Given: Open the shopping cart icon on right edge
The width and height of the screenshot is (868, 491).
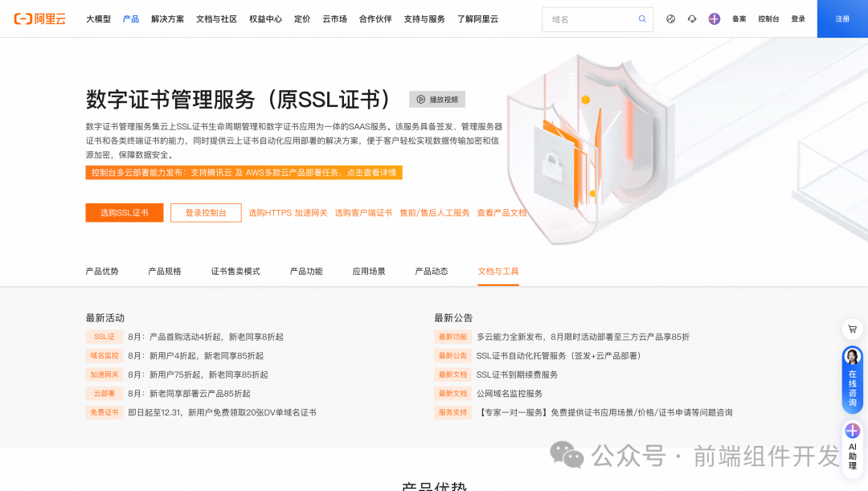Looking at the screenshot, I should 852,329.
